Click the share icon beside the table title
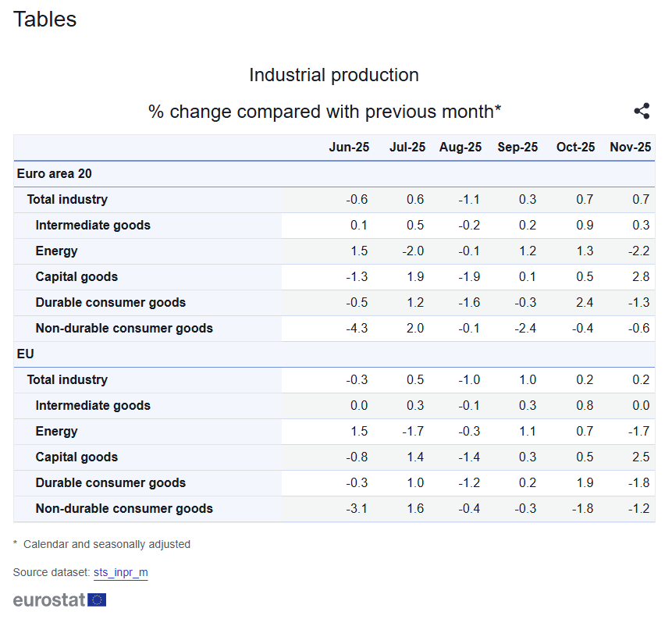The width and height of the screenshot is (672, 619). pos(642,111)
